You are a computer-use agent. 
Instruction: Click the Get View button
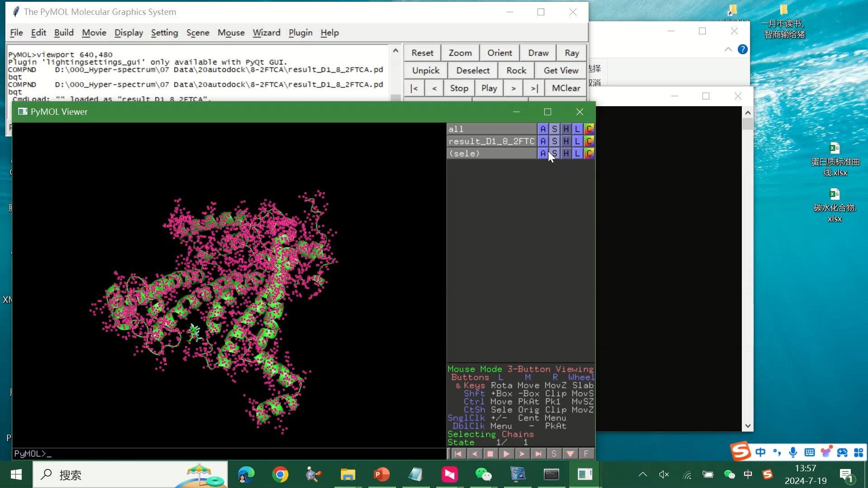[x=561, y=70]
